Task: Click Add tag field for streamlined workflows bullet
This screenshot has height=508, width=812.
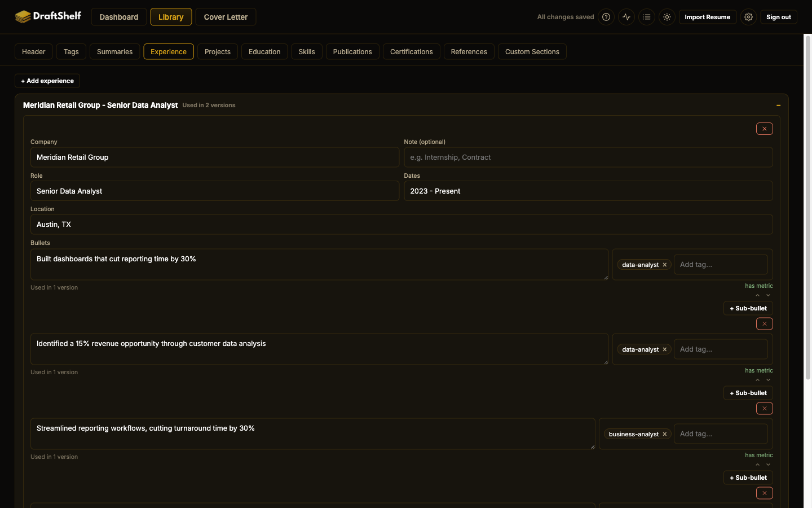Action: coord(721,433)
